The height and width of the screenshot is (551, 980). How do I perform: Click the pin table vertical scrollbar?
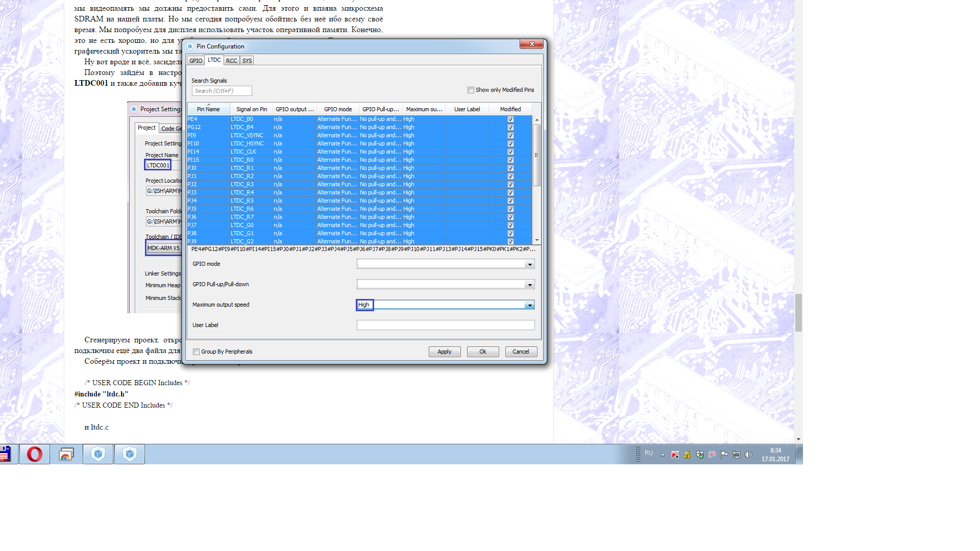tap(536, 155)
